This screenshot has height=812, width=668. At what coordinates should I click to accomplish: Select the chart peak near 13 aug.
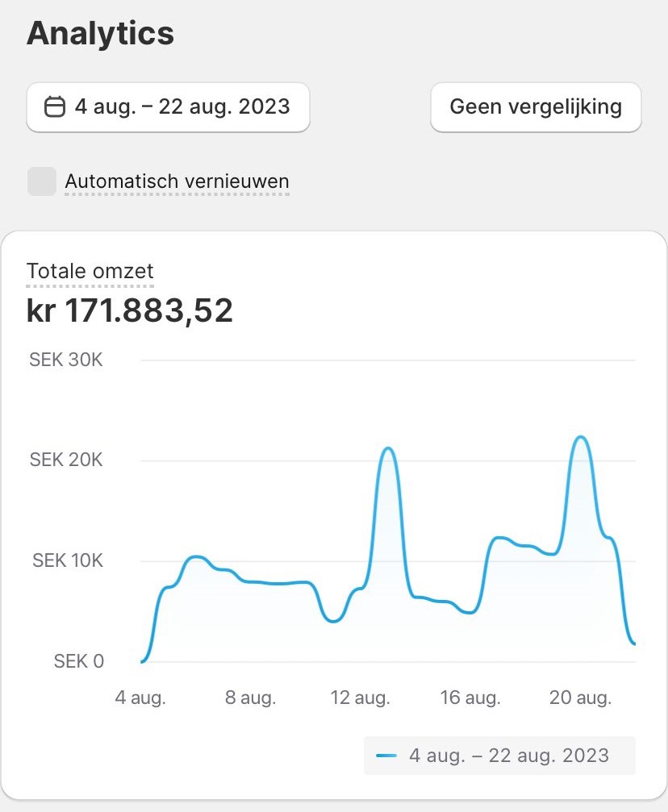[x=388, y=448]
